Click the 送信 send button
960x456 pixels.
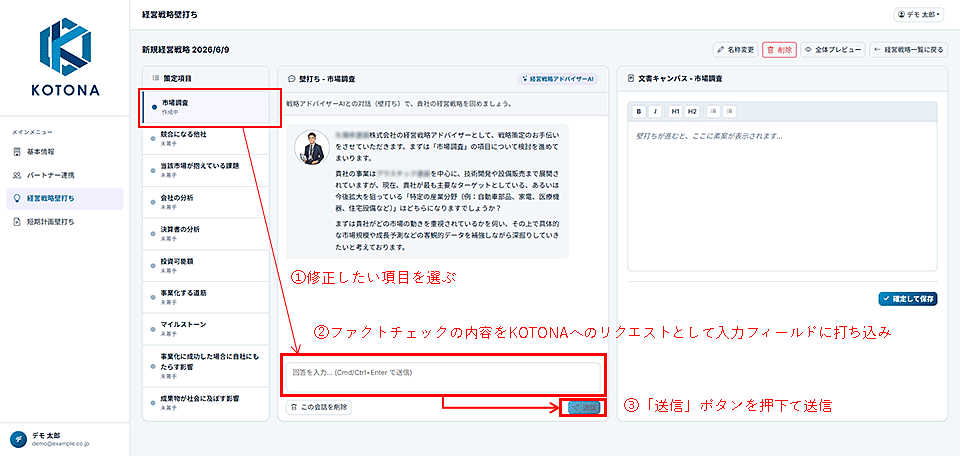click(x=583, y=407)
